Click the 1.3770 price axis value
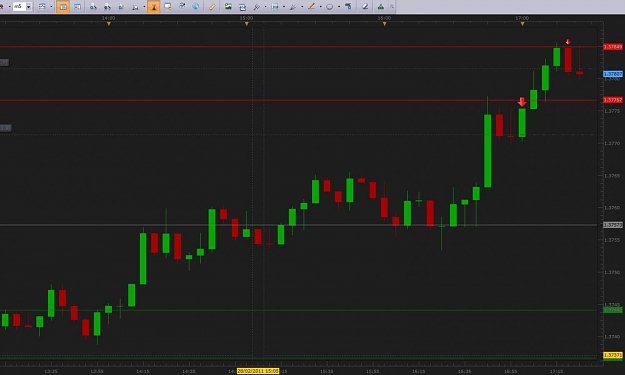Screen dimensions: 625x375 click(612, 143)
